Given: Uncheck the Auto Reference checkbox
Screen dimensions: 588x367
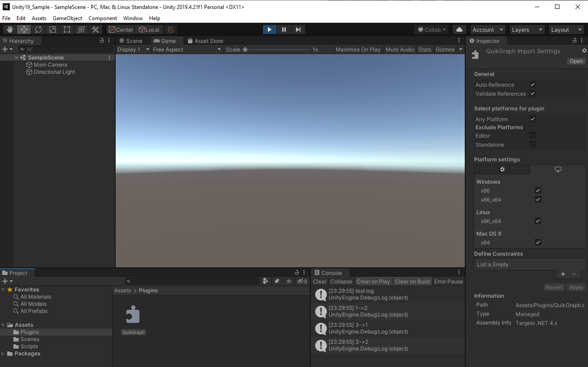Looking at the screenshot, I should (x=532, y=84).
